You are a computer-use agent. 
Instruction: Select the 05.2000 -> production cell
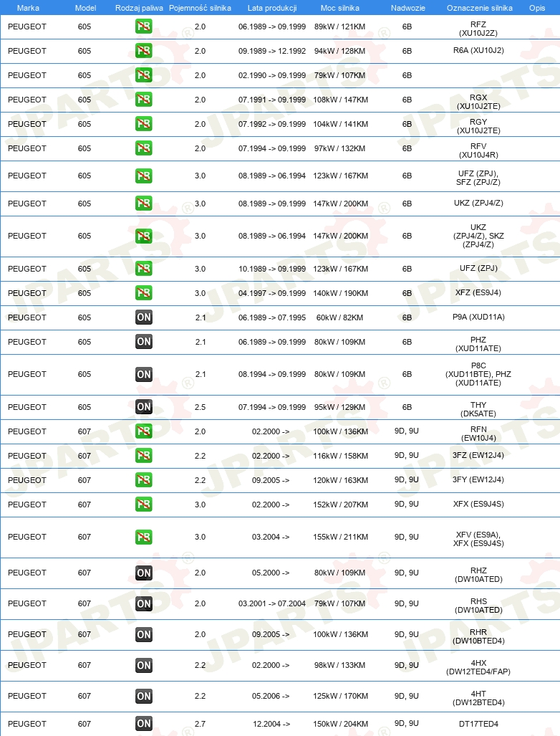[271, 573]
